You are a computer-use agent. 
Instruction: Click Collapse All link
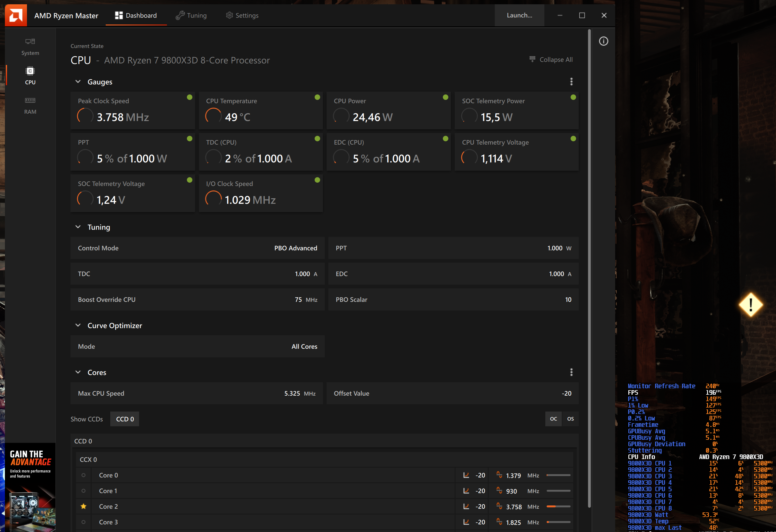551,59
